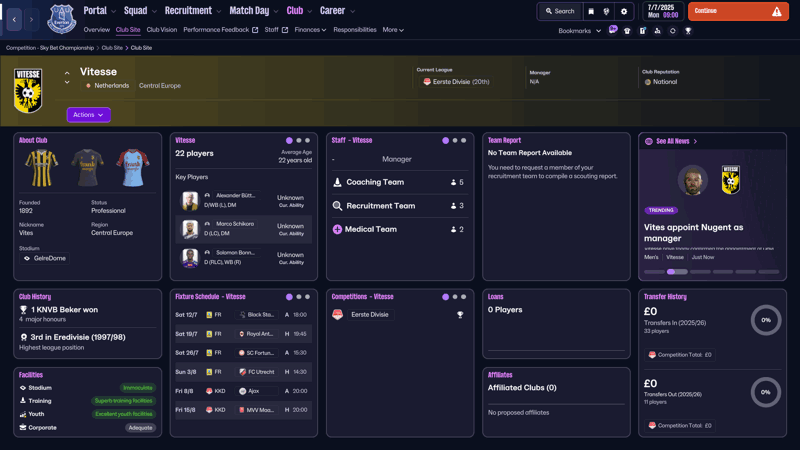Expand the Match Day menu dropdown
800x450 pixels.
click(x=276, y=11)
